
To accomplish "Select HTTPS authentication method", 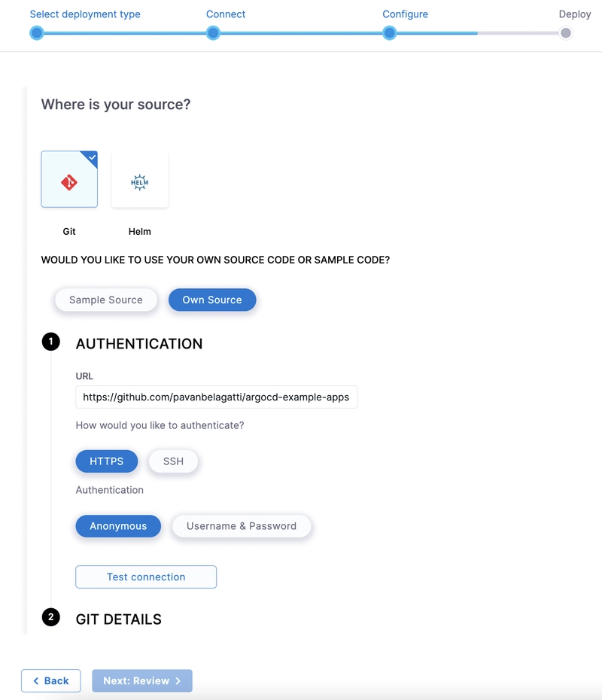I will click(x=107, y=461).
